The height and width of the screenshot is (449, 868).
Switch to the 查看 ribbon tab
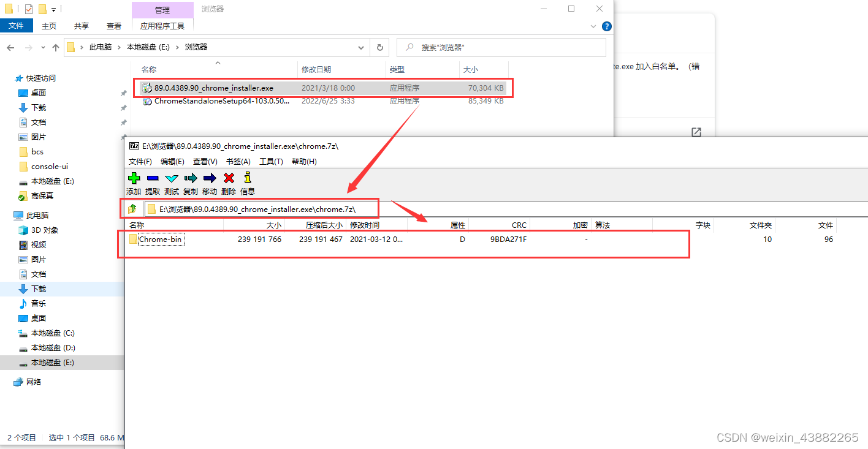click(114, 26)
